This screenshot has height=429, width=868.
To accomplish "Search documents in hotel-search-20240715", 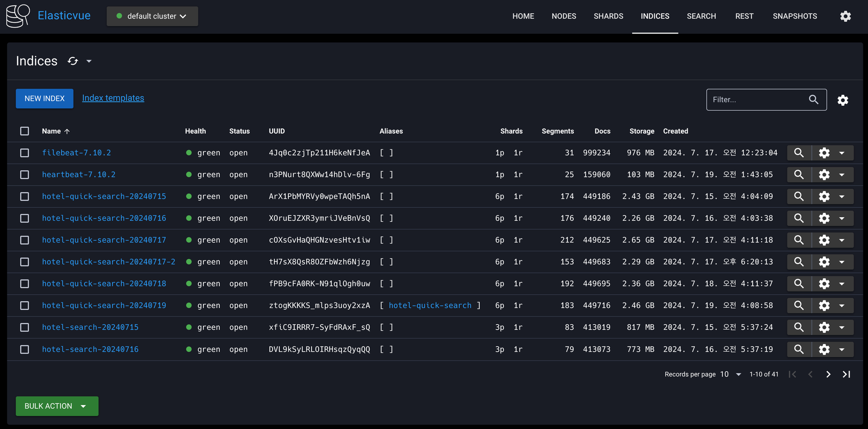I will click(x=799, y=327).
